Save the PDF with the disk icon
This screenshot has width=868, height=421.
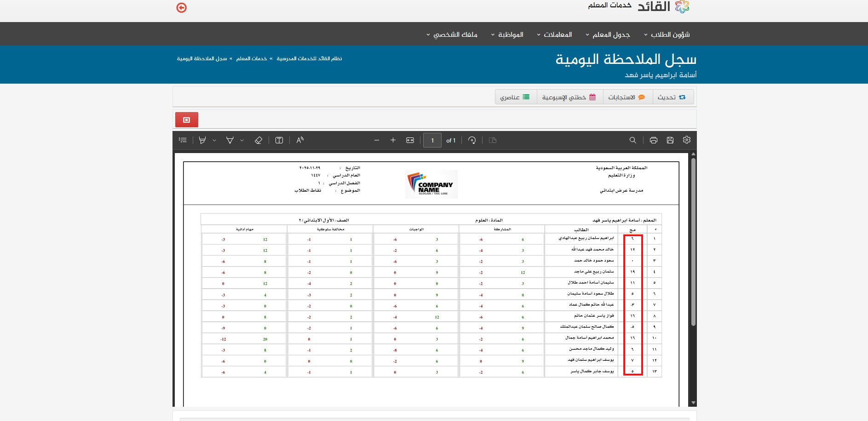(670, 140)
